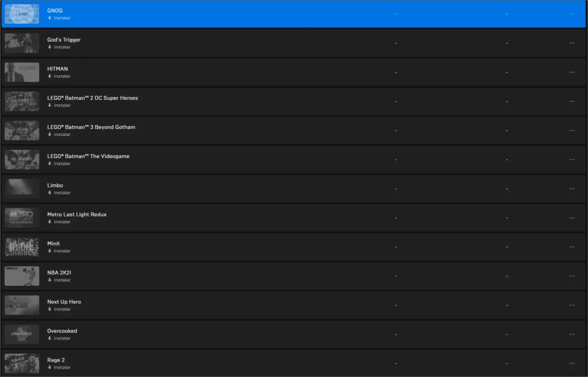Open the three-dot menu for Next Up Hero
Screen dimensions: 588x377
[x=572, y=305]
